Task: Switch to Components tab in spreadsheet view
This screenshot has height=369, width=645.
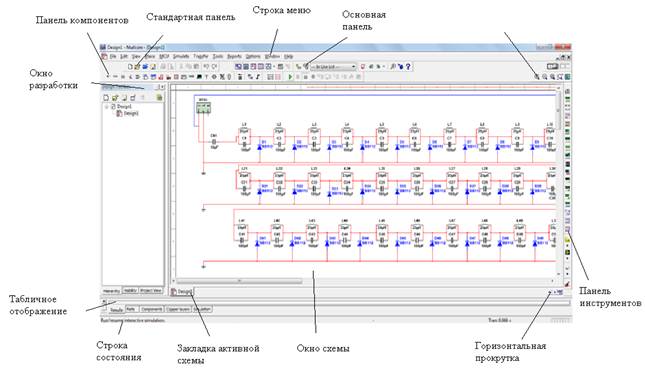Action: (x=152, y=309)
